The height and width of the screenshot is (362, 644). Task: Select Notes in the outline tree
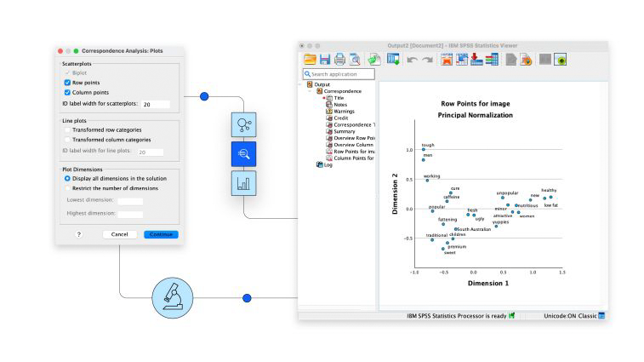click(340, 105)
